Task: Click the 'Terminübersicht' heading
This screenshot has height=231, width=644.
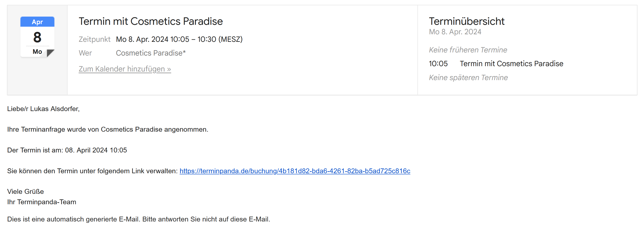Action: click(x=466, y=21)
